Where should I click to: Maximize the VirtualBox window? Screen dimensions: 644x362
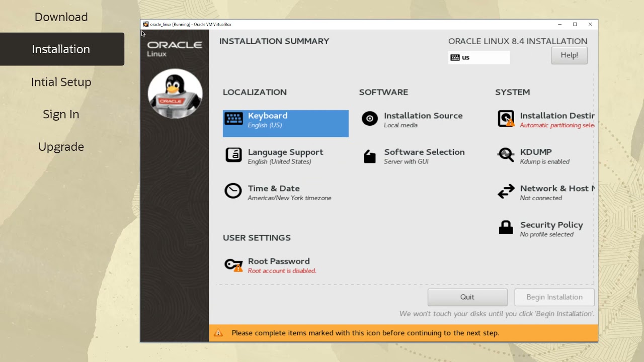(575, 24)
